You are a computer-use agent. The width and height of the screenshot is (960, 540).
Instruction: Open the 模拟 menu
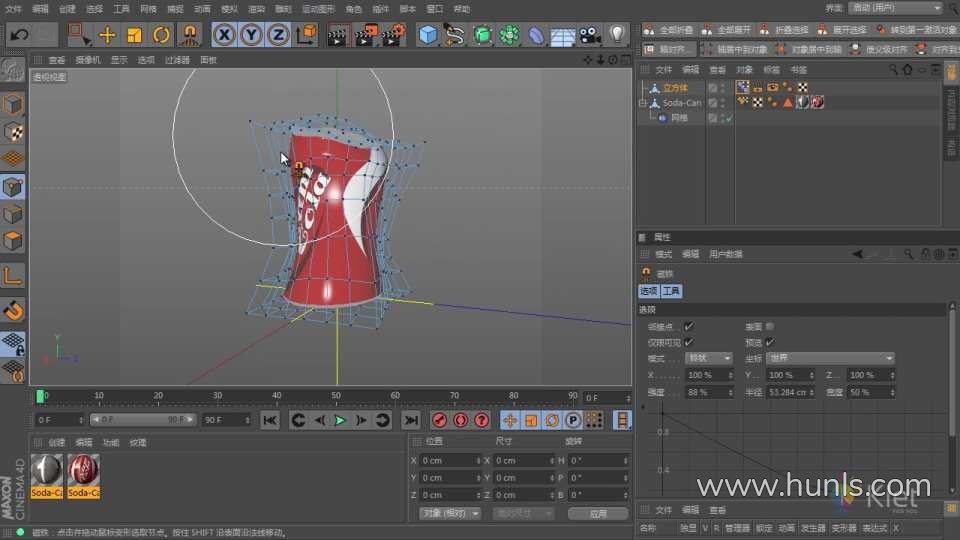(x=229, y=9)
